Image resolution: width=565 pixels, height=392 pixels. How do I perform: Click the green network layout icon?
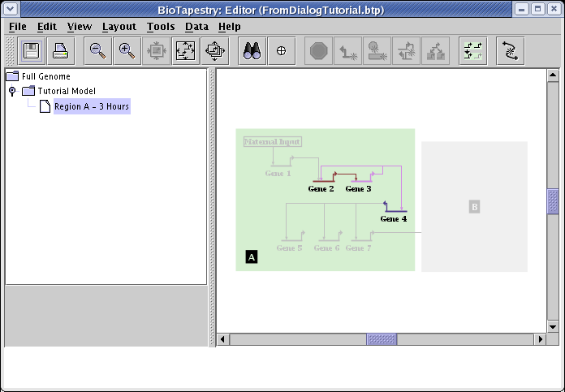472,50
